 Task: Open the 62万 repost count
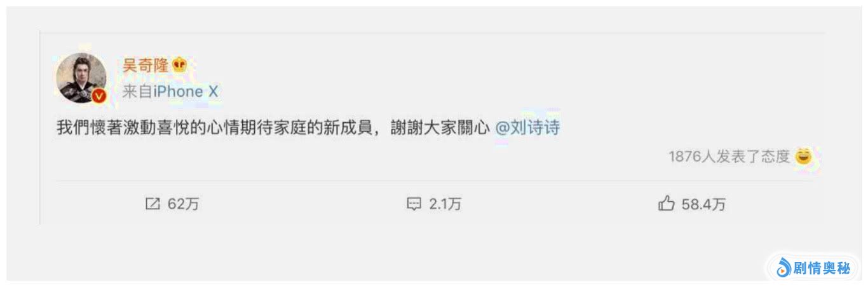click(x=184, y=204)
